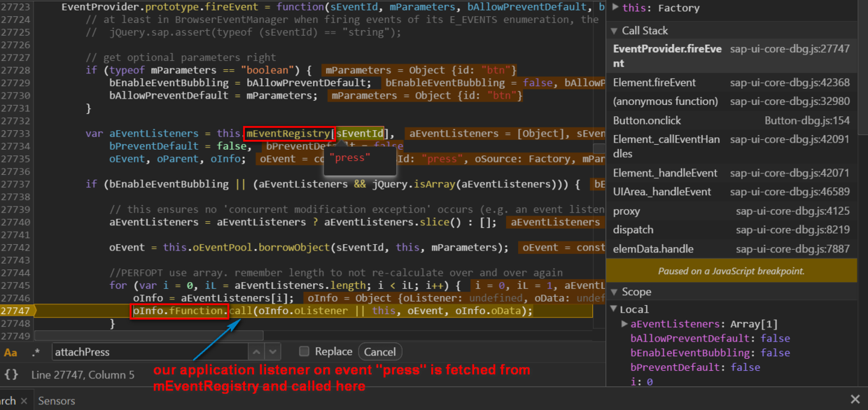This screenshot has width=868, height=410.
Task: Click the attachPress search input field
Action: click(x=150, y=352)
